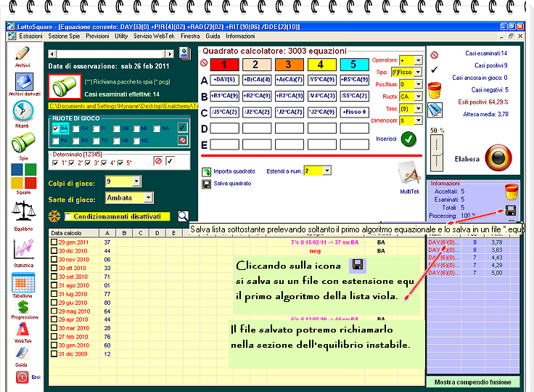Click the Richiama pacchetto spia flashlight
Image resolution: width=534 pixels, height=392 pixels.
coord(65,86)
